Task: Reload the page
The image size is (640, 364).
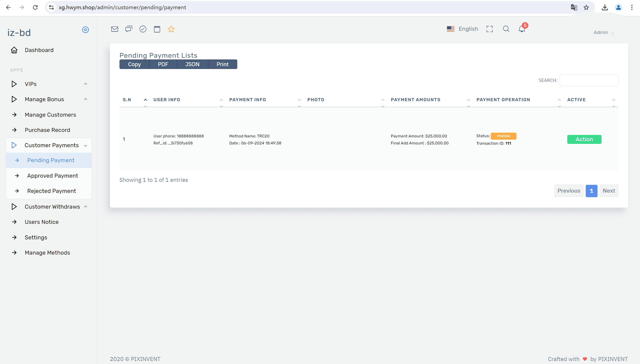Action: click(x=35, y=7)
